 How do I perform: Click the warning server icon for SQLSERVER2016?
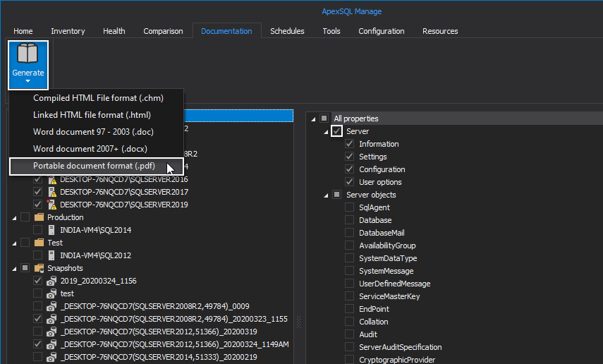pos(52,179)
